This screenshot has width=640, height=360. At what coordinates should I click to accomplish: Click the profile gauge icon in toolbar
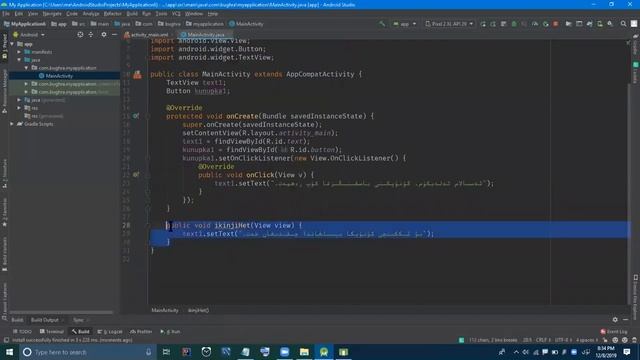pyautogui.click(x=535, y=24)
